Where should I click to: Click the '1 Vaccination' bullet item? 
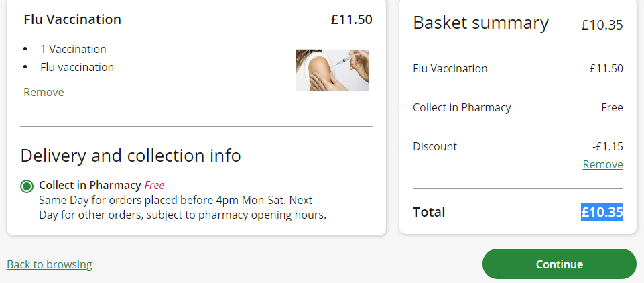73,49
